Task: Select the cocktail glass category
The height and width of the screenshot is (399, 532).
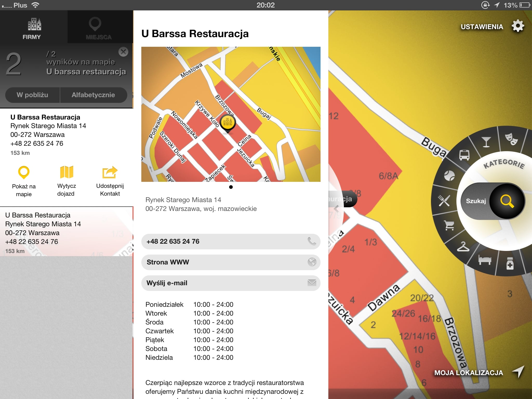Action: tap(486, 142)
